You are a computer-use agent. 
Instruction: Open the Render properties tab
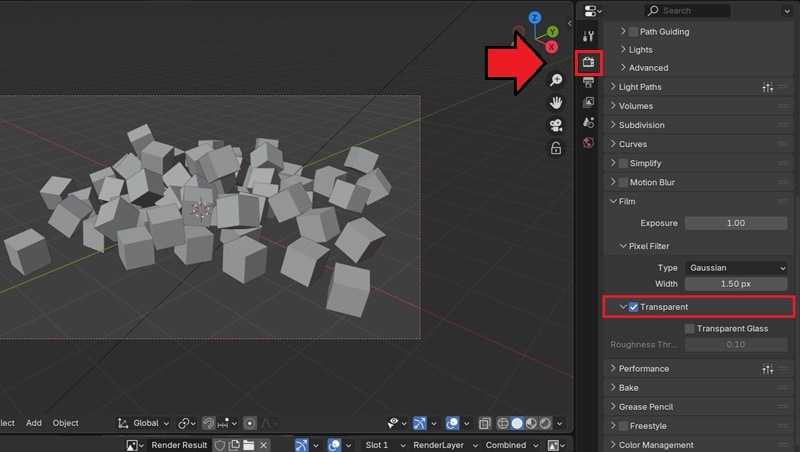588,62
